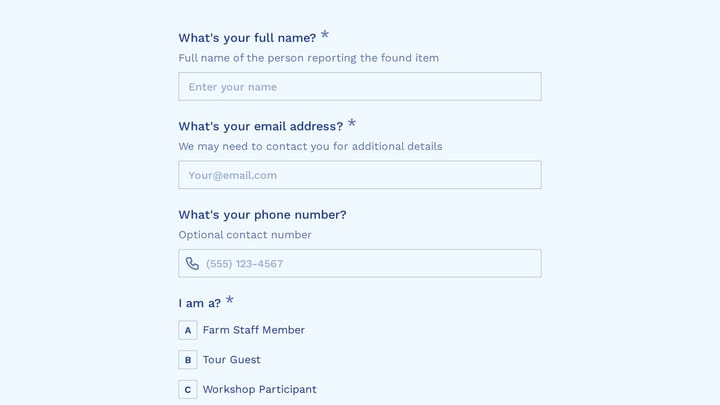Click the required asterisk beside "I am a?"

pyautogui.click(x=230, y=300)
